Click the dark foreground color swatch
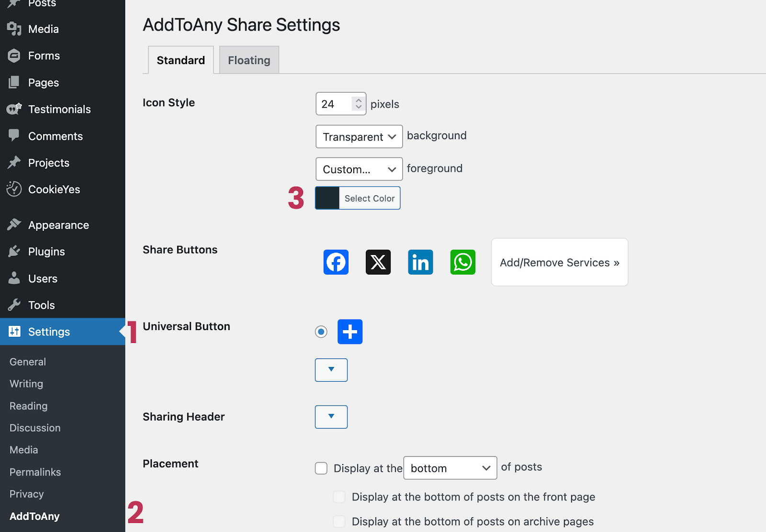766x532 pixels. coord(327,198)
